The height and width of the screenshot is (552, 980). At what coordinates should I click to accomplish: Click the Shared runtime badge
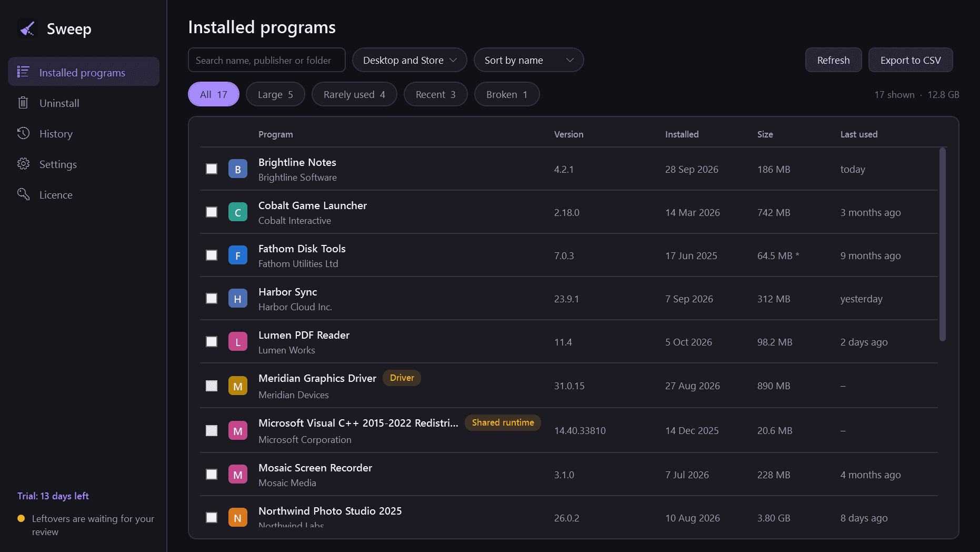point(503,423)
